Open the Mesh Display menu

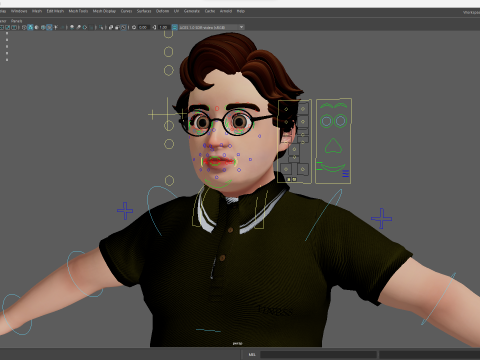pos(104,11)
